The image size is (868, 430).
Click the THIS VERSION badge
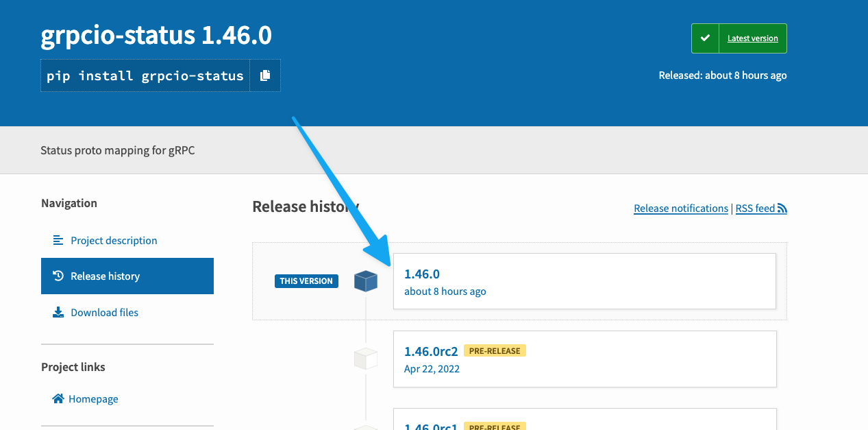pyautogui.click(x=306, y=281)
